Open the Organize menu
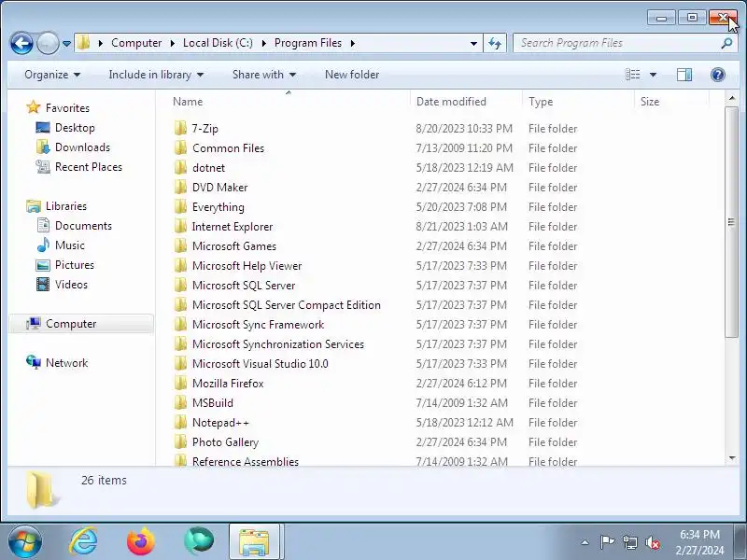Viewport: 747px width, 560px height. tap(52, 75)
